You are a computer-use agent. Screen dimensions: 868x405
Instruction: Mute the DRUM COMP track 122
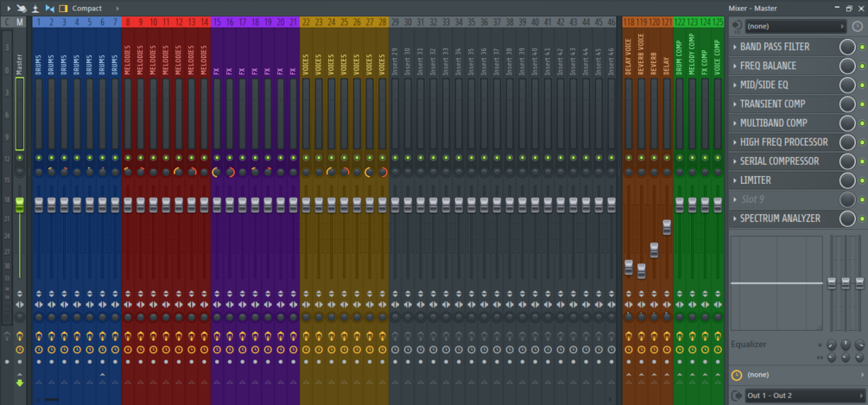tap(680, 158)
